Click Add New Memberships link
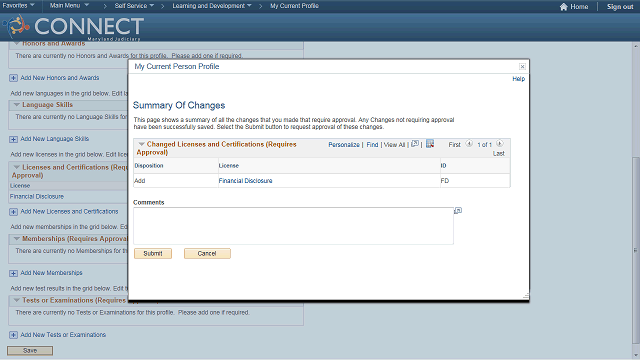This screenshot has width=640, height=360. coord(51,273)
